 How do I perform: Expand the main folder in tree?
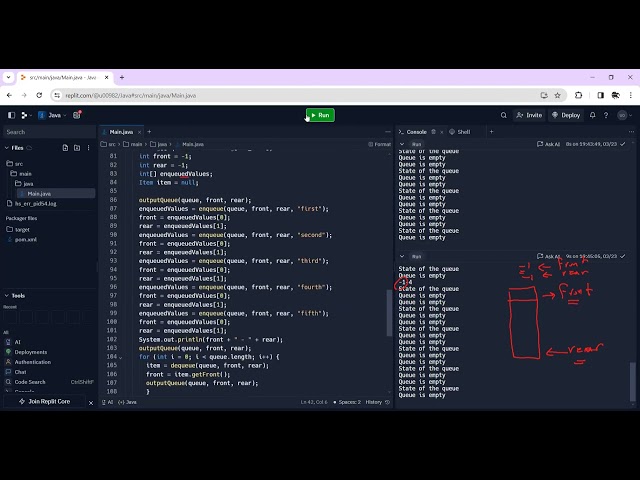tap(21, 173)
